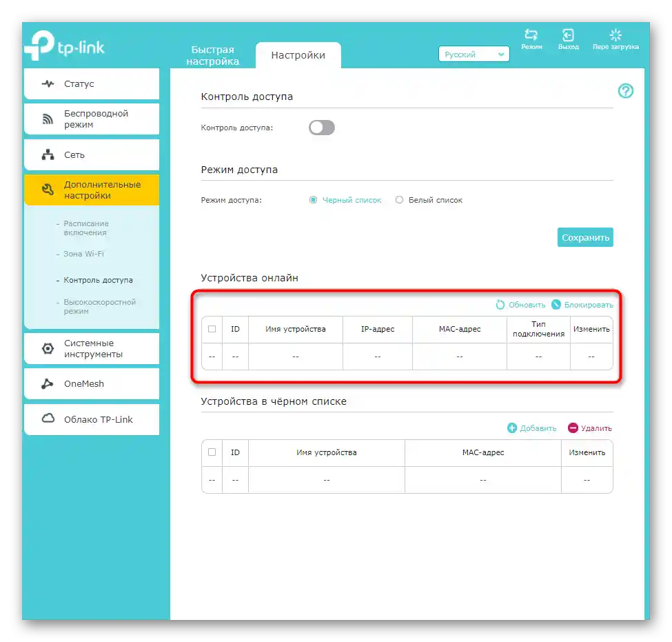Click the Удалить link text

596,428
